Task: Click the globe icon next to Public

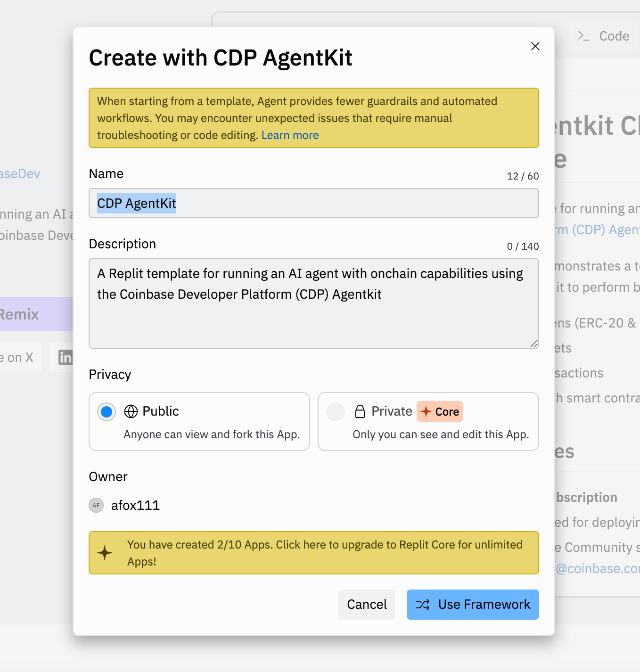Action: pos(131,411)
